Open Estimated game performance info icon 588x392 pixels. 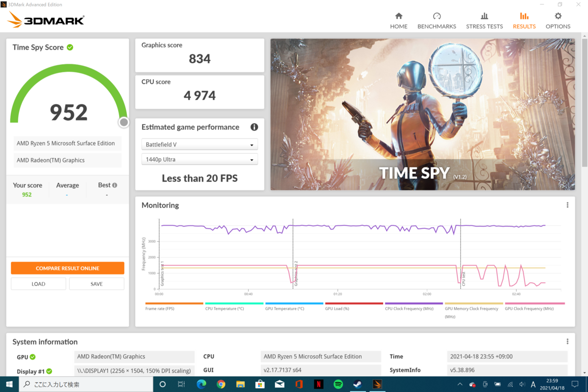pos(254,127)
